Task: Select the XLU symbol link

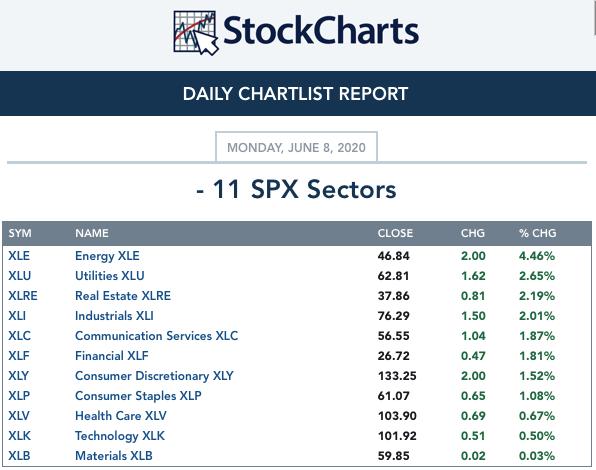Action: [20, 275]
